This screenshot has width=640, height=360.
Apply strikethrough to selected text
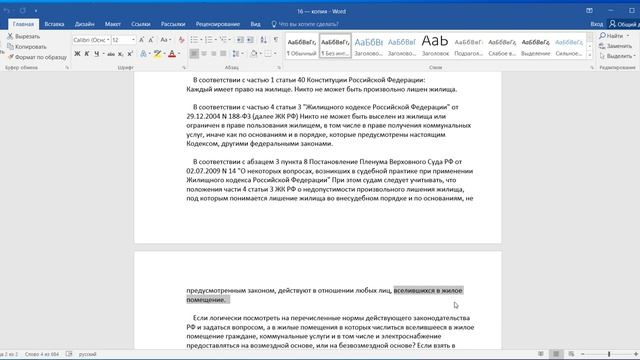(111, 54)
